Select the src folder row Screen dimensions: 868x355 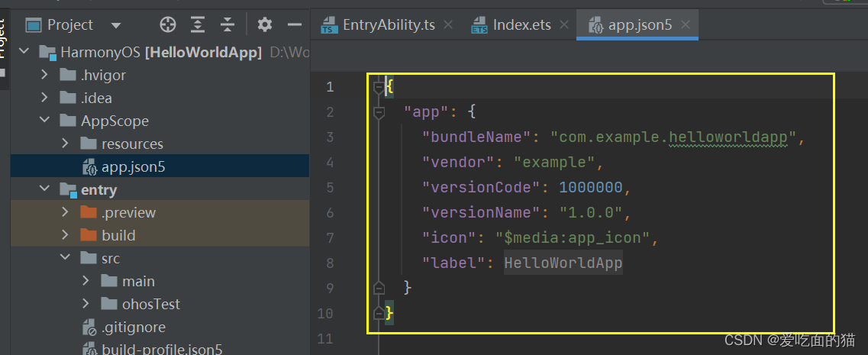(160, 258)
